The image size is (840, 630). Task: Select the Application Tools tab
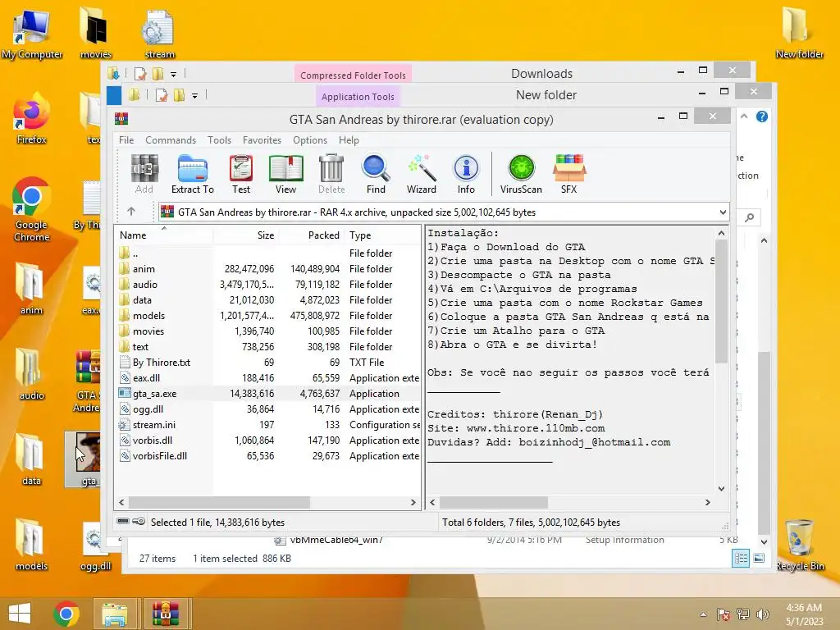coord(358,97)
